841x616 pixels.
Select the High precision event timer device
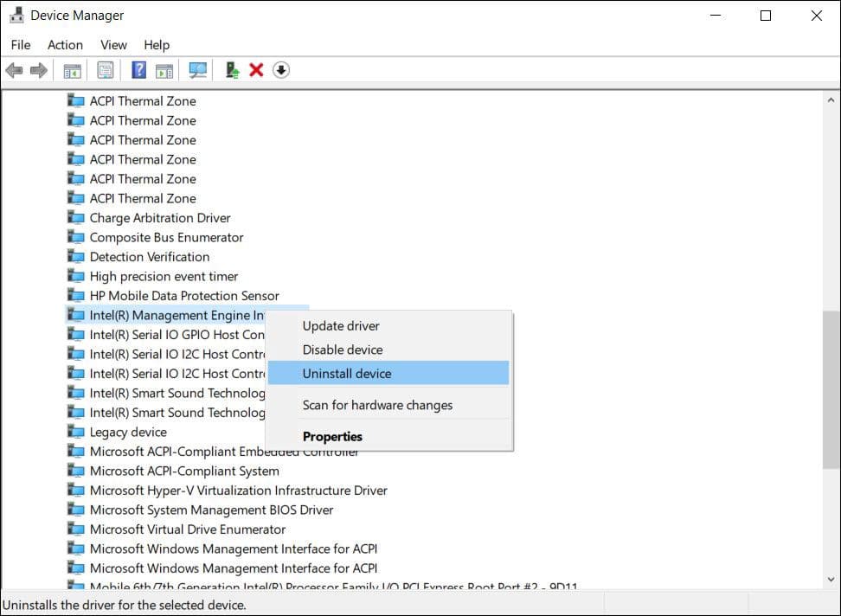click(164, 276)
